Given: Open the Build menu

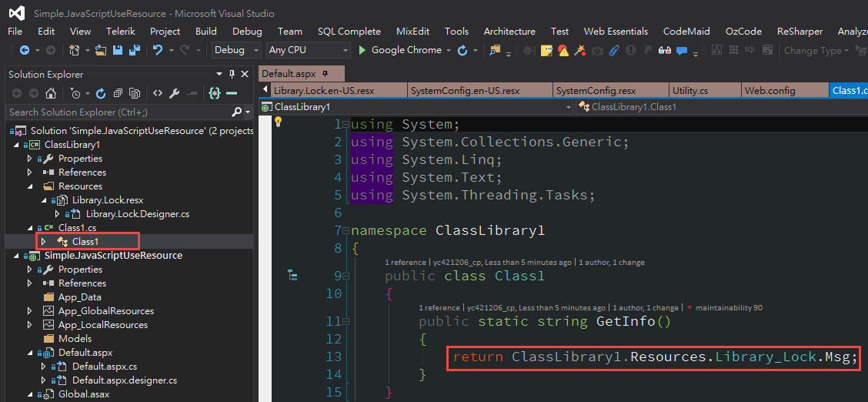Looking at the screenshot, I should click(206, 32).
